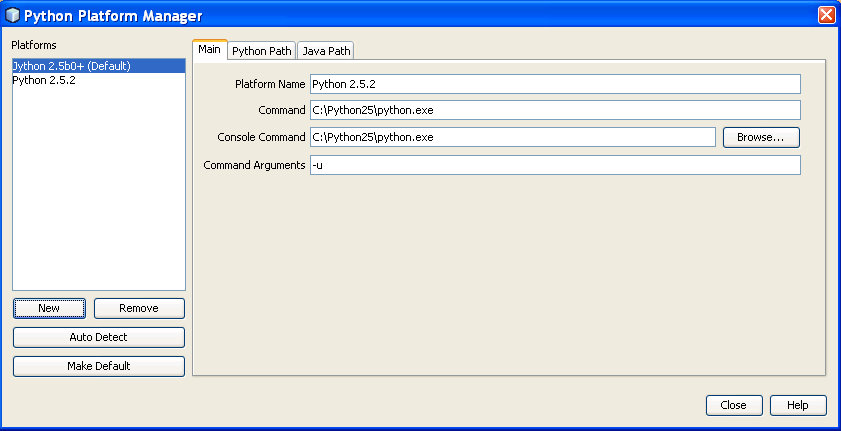Open the Java Path tab

(326, 51)
